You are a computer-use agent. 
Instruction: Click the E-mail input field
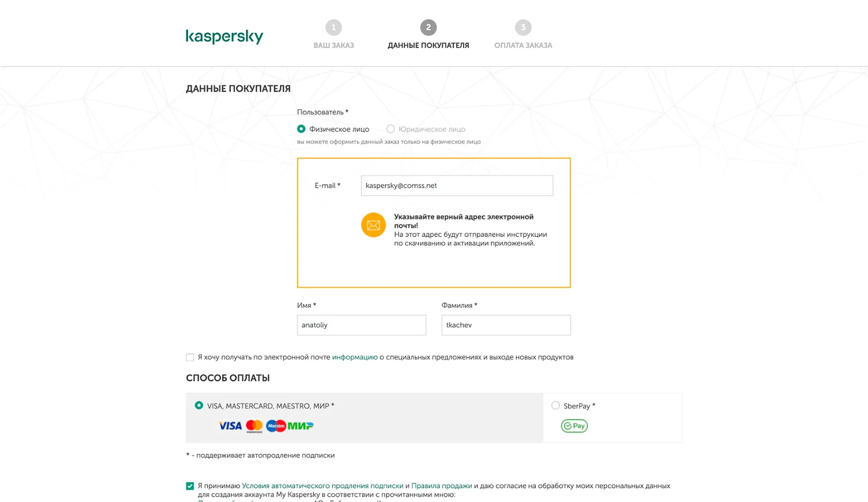click(457, 185)
